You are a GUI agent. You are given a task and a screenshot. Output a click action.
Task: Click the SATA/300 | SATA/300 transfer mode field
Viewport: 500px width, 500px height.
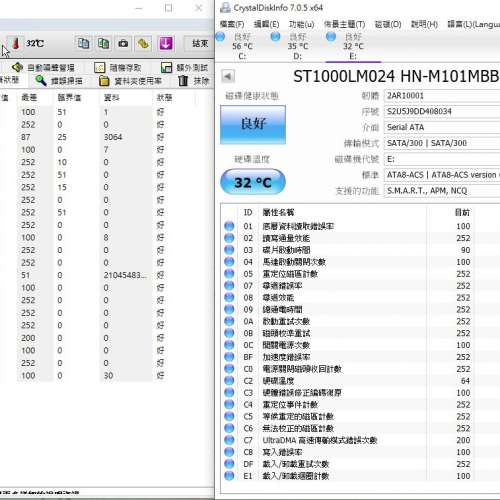pyautogui.click(x=442, y=143)
